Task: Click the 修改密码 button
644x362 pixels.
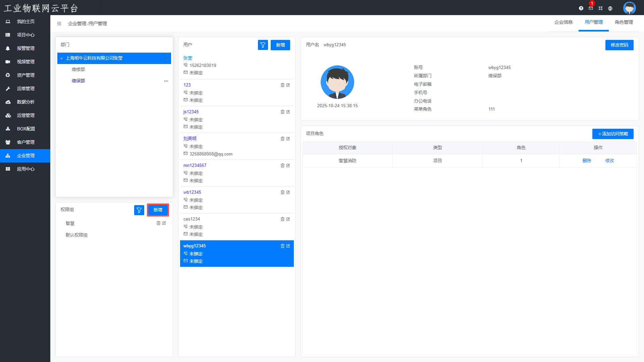Action: [619, 45]
